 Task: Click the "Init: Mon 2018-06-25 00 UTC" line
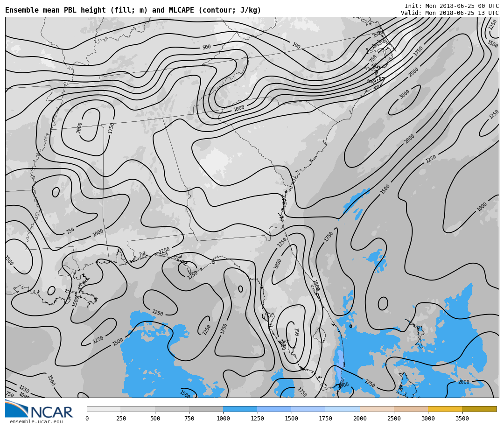point(452,6)
